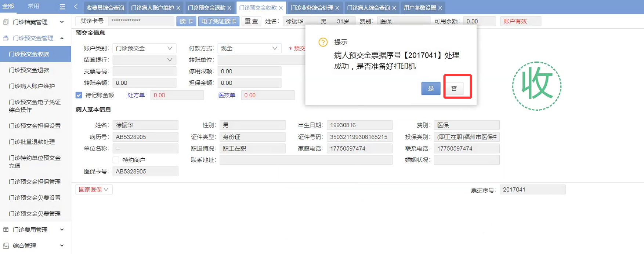Image resolution: width=644 pixels, height=254 pixels.
Task: Click the question mark icon in the 提示 dialog
Action: click(x=323, y=42)
